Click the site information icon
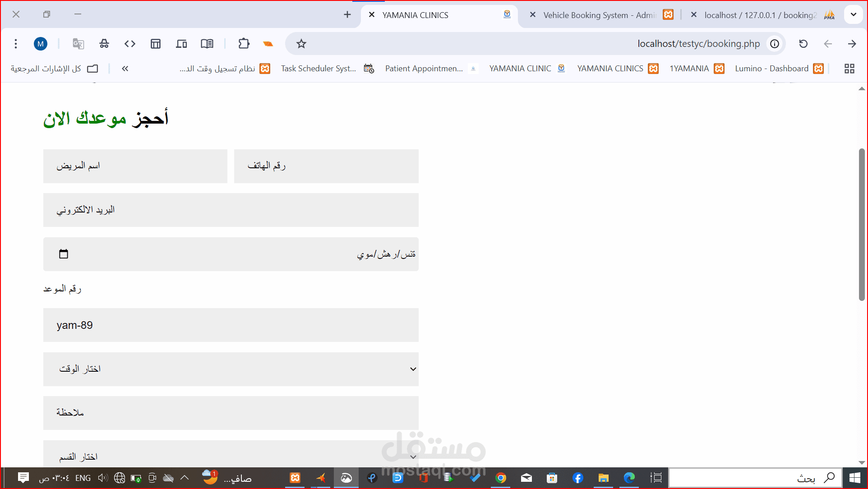 point(775,44)
